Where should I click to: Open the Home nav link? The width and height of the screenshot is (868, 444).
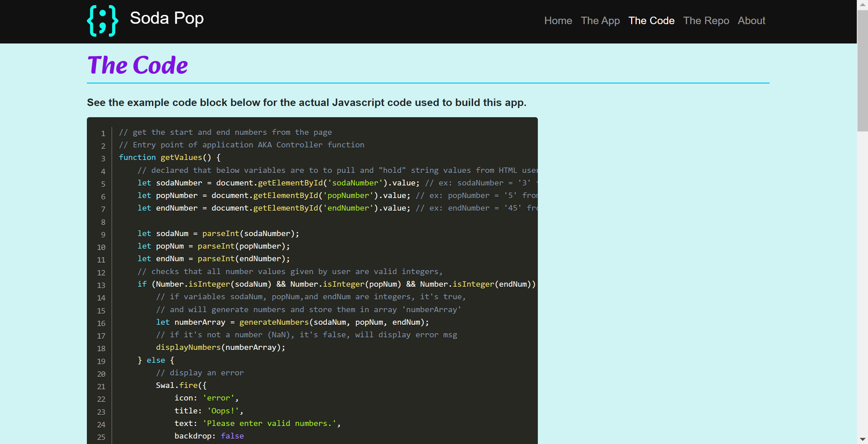pyautogui.click(x=558, y=21)
